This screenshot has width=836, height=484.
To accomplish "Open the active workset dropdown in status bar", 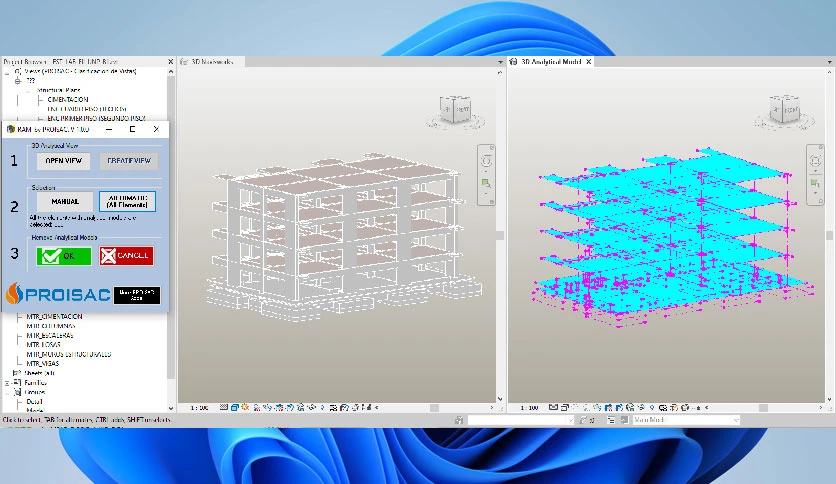I will point(521,420).
